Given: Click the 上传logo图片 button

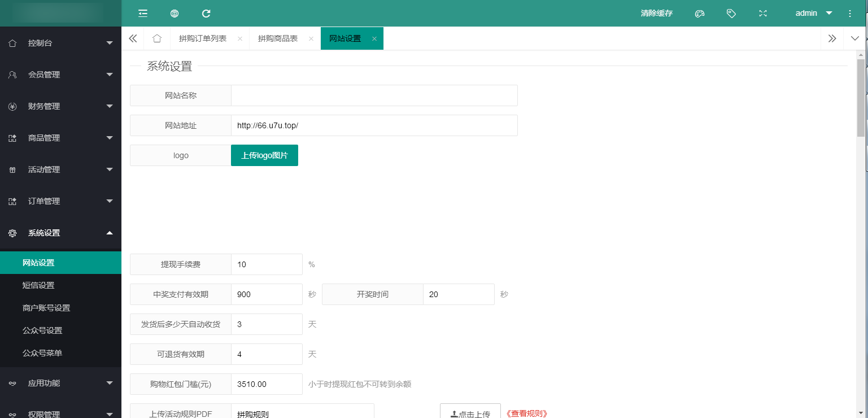Looking at the screenshot, I should tap(264, 155).
